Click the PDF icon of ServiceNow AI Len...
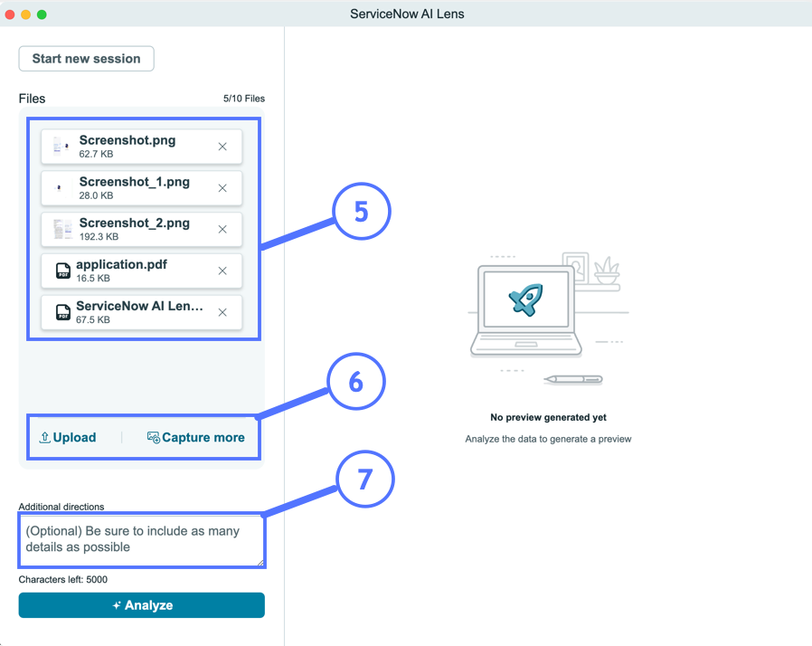 63,312
